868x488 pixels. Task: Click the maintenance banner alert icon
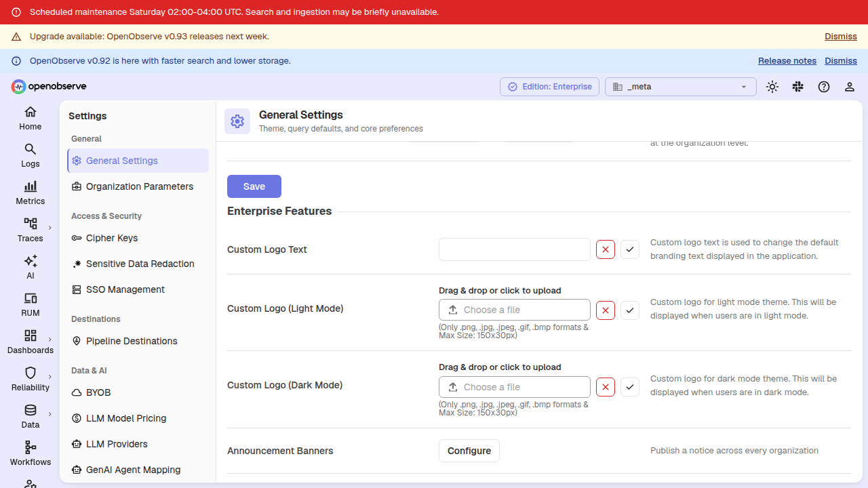(16, 12)
